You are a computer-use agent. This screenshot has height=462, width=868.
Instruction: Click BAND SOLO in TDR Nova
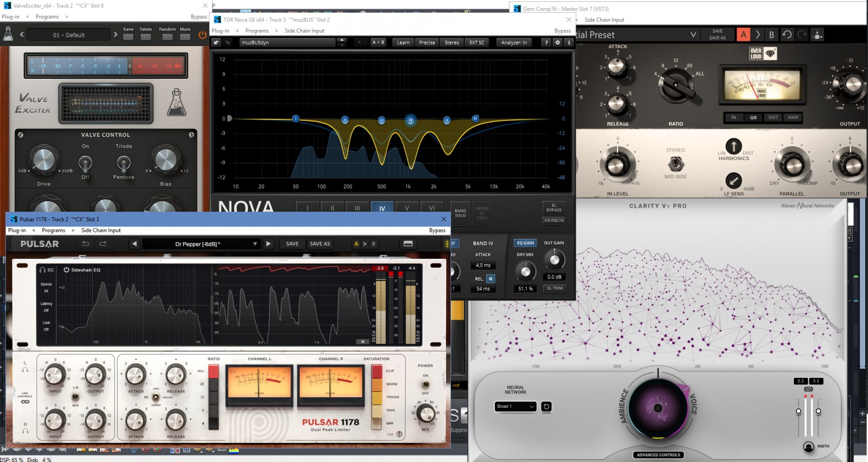460,213
